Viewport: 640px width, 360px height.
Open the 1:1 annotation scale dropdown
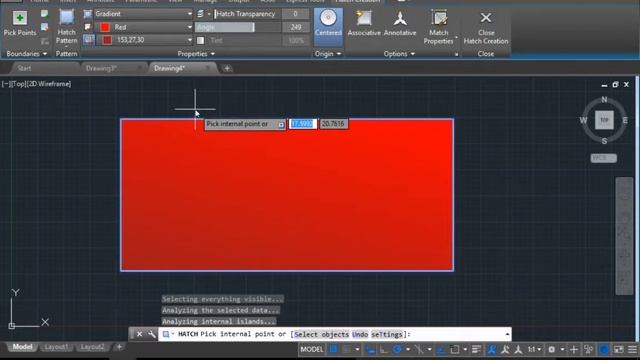point(534,349)
